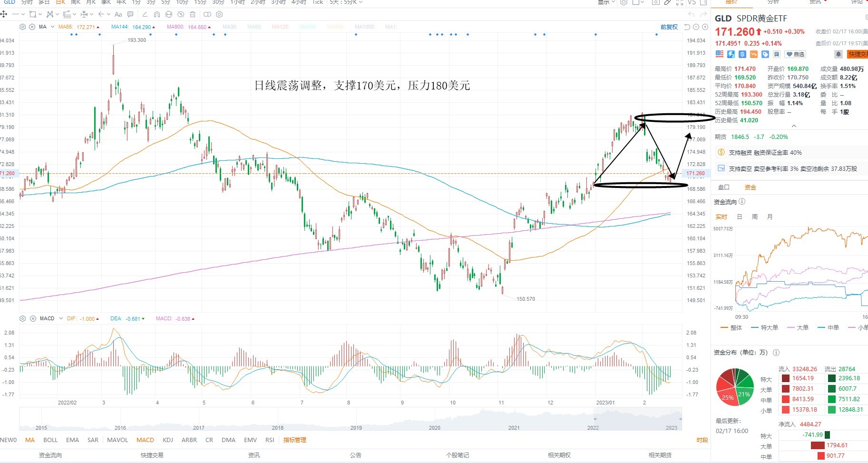Close the MACD indicator panel

tap(33, 318)
